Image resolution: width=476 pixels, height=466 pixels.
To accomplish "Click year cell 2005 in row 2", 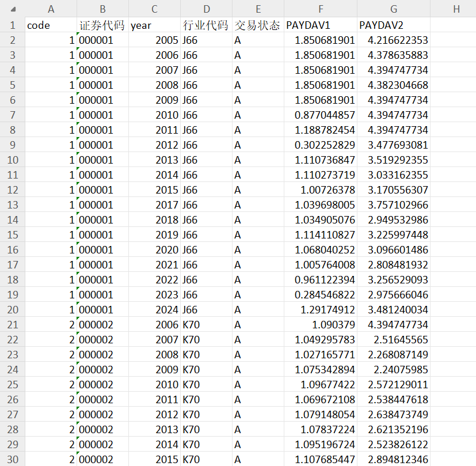I will click(x=154, y=40).
